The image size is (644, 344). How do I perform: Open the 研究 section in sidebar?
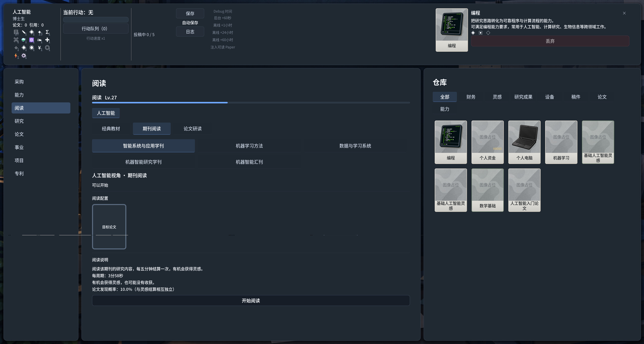[x=41, y=121]
